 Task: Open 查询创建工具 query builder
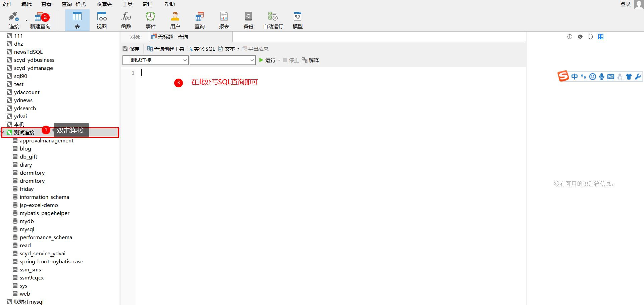(166, 49)
